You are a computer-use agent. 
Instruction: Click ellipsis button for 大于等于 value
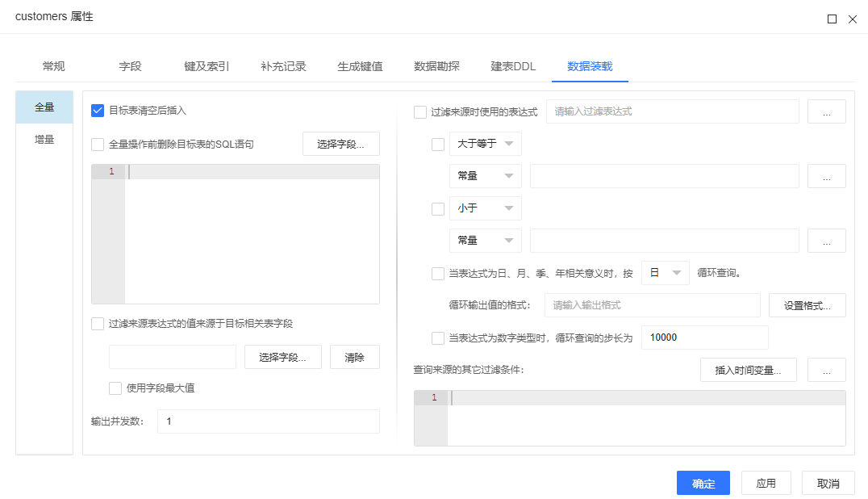tap(827, 176)
